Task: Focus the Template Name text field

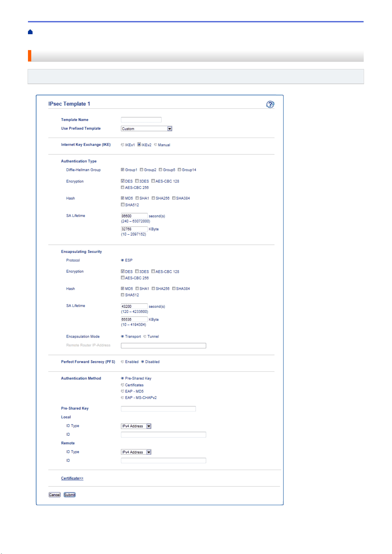Action: click(x=141, y=120)
